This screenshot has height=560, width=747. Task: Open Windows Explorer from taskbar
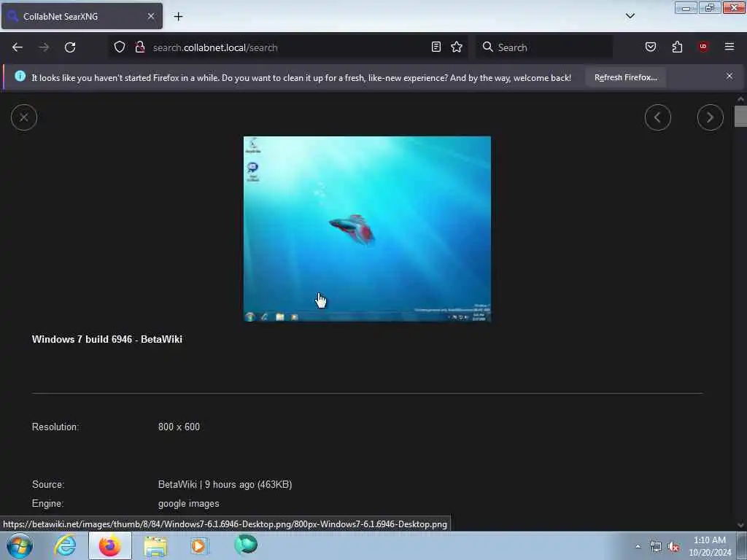(155, 546)
